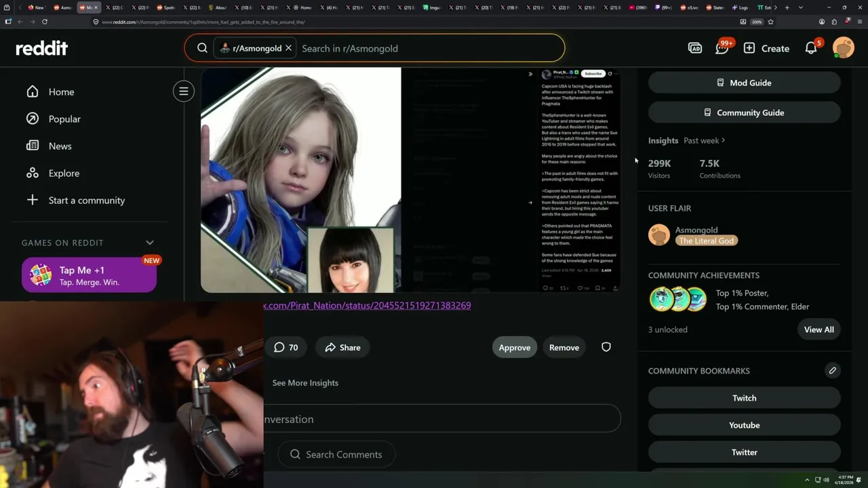Edit community bookmarks pencil icon
The height and width of the screenshot is (488, 868).
(833, 371)
